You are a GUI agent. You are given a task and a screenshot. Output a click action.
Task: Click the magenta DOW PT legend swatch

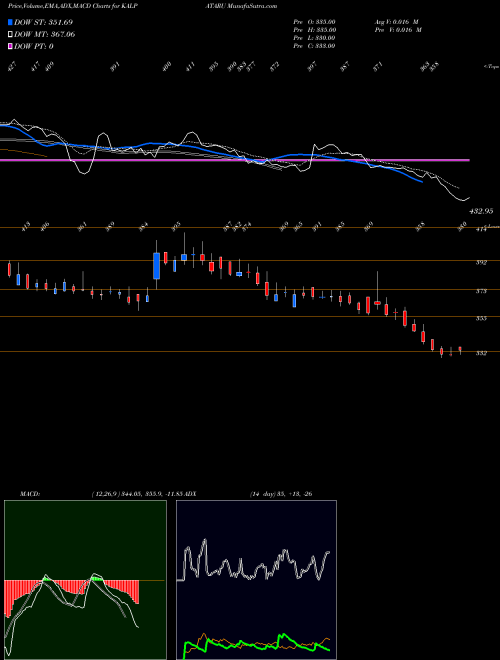coord(10,46)
